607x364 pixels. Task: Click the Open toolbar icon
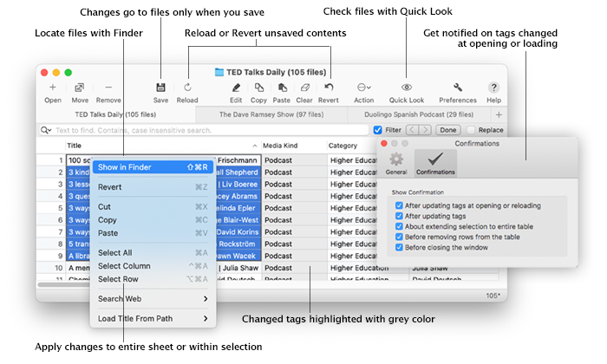53,88
